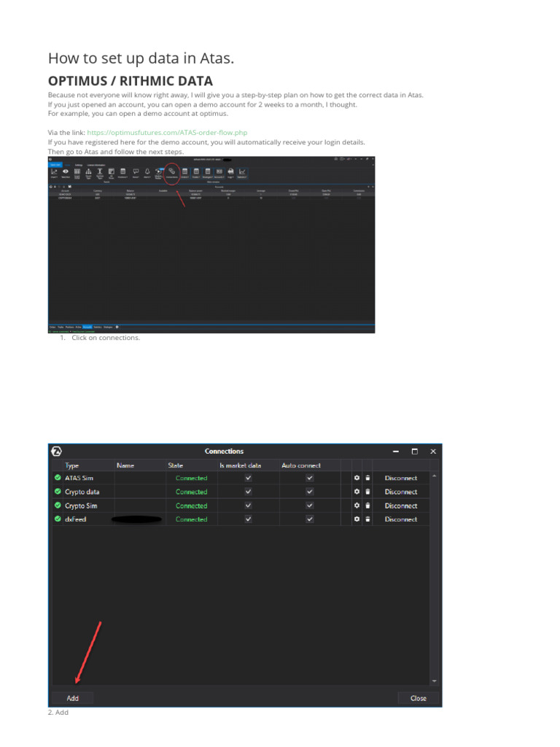Click the plus icon after bottom tabs
The width and height of the screenshot is (560, 747).
117,327
